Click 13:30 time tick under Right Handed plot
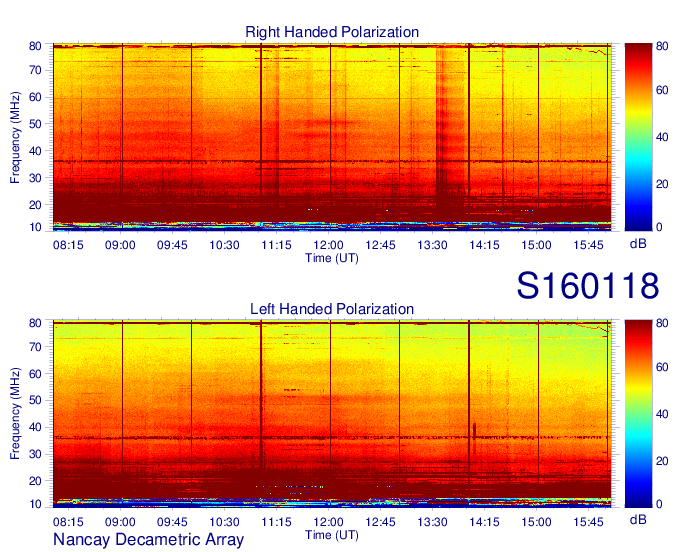 pos(432,245)
